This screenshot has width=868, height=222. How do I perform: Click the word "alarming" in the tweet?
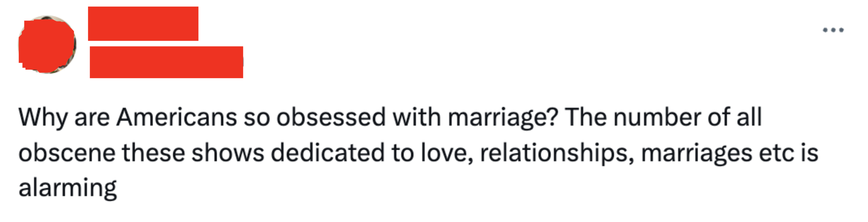coord(67,188)
